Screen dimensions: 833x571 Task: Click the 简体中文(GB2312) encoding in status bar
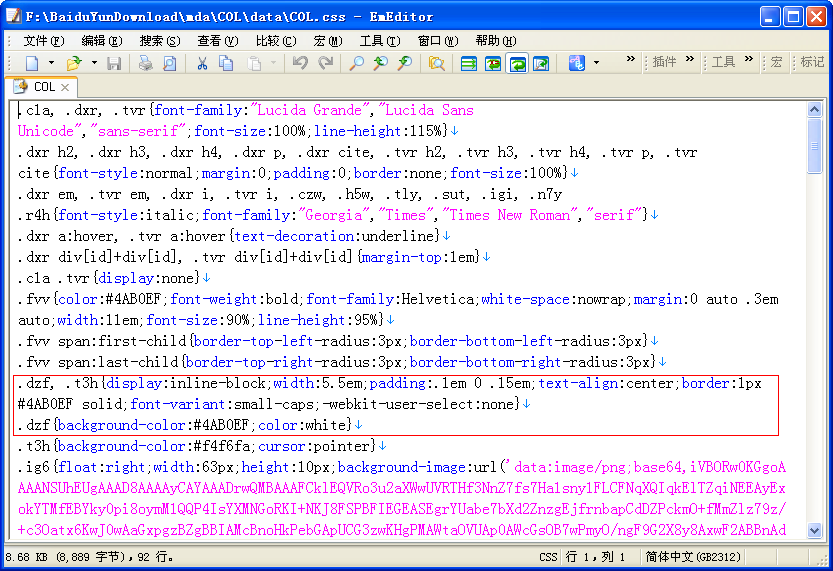click(693, 557)
